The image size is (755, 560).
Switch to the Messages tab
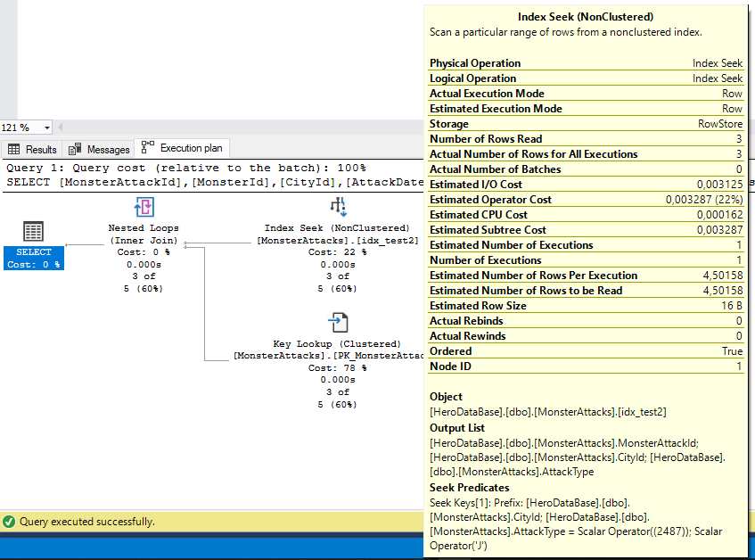99,149
